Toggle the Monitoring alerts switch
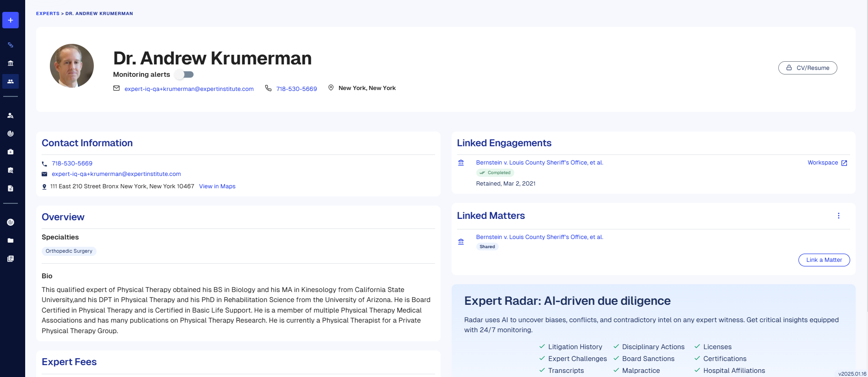This screenshot has height=377, width=868. coord(185,74)
